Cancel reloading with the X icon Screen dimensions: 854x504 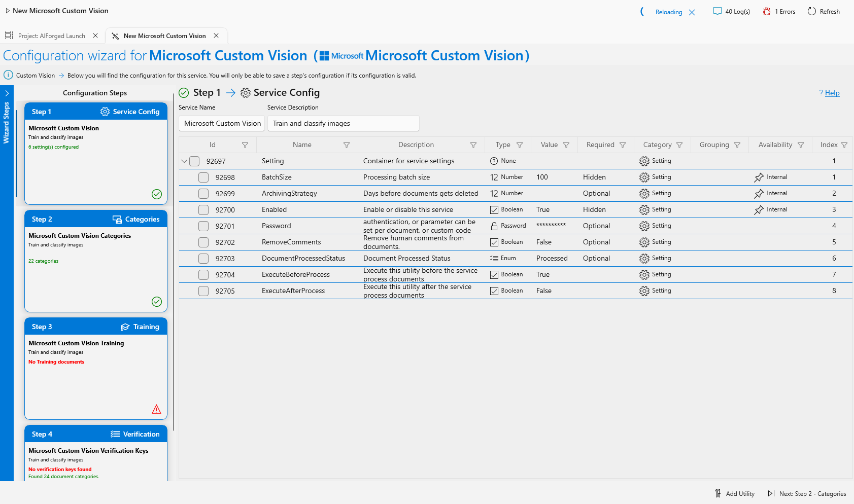click(x=692, y=12)
